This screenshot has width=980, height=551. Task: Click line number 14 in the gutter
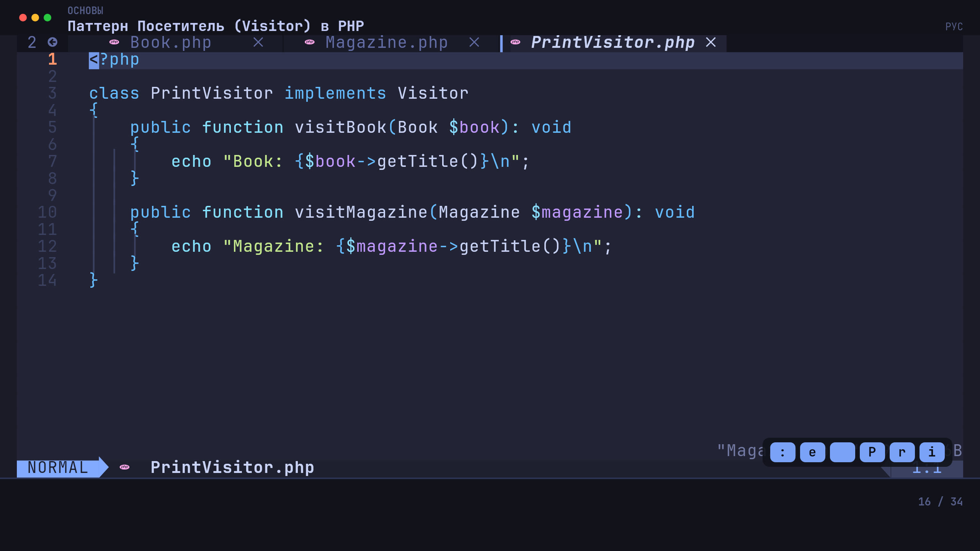click(47, 280)
